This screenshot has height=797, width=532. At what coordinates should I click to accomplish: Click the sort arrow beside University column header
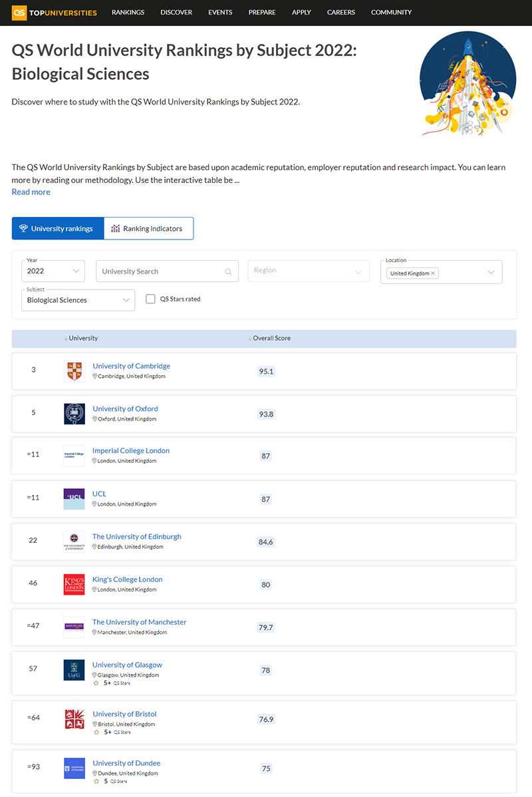[66, 339]
